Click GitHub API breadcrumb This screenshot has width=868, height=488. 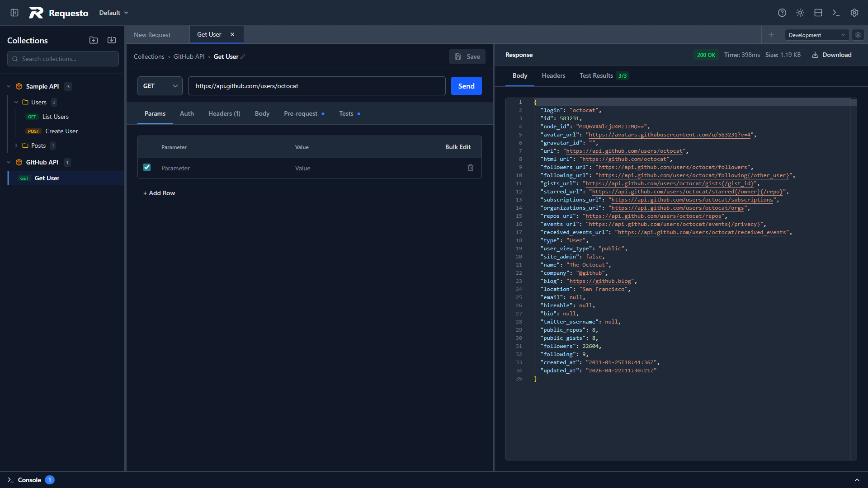click(189, 56)
